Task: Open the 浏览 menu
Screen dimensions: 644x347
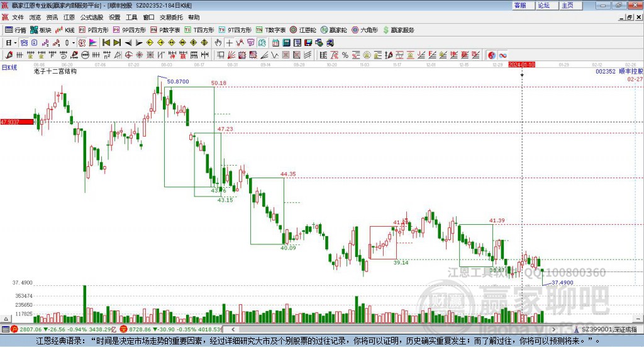Action: (35, 17)
